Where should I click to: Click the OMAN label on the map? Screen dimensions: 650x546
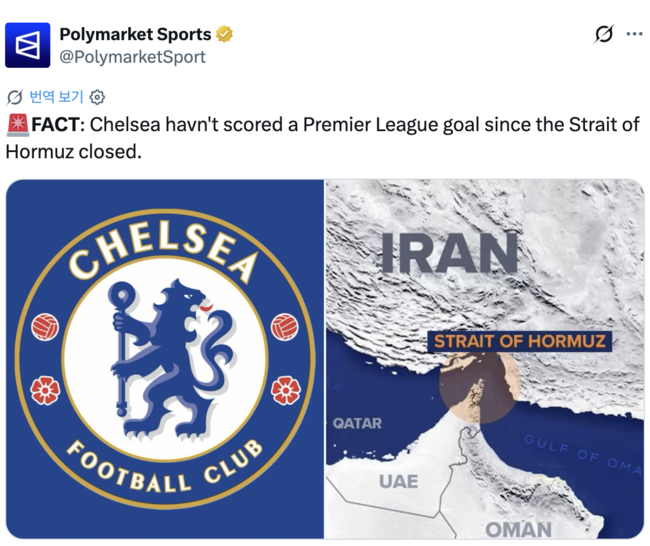[x=518, y=528]
